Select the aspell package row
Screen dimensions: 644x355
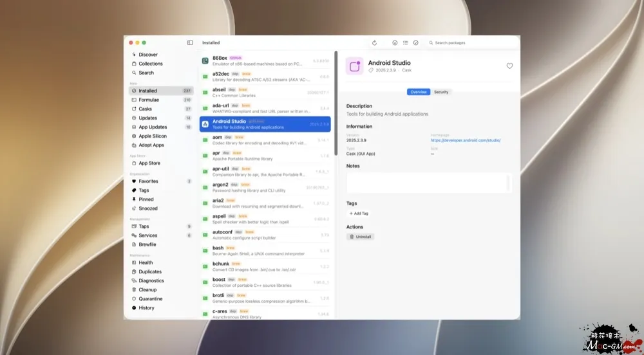pyautogui.click(x=265, y=219)
